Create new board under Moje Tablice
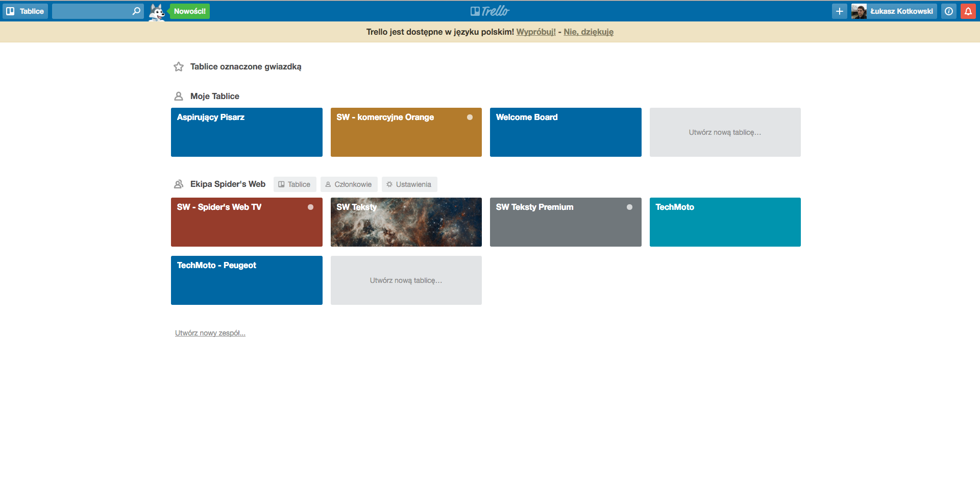This screenshot has height=504, width=980. (x=725, y=132)
